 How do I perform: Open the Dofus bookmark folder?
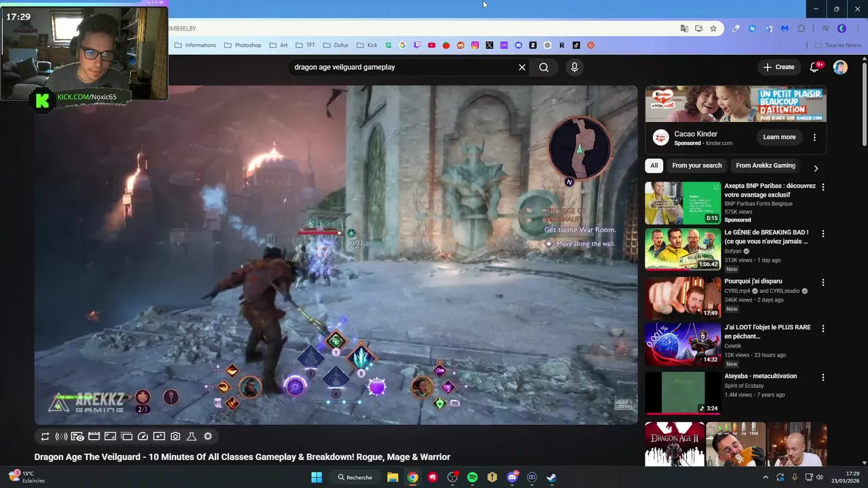coord(336,45)
